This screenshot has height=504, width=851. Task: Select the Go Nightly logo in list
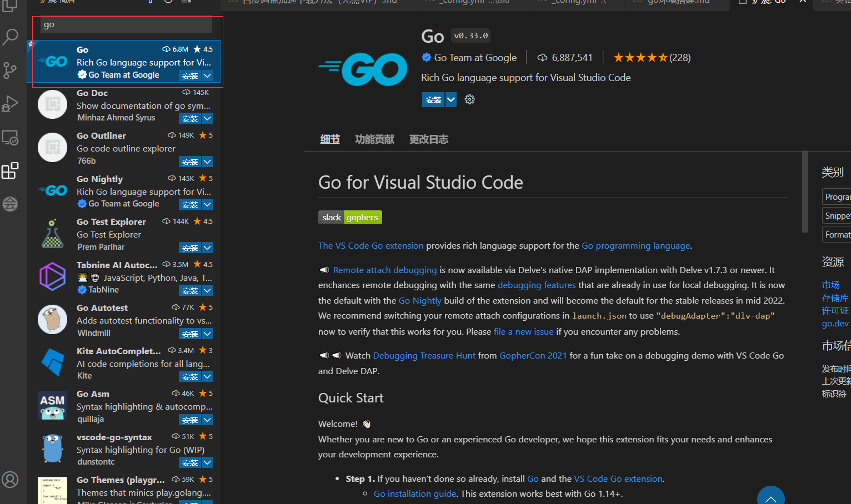coord(52,190)
